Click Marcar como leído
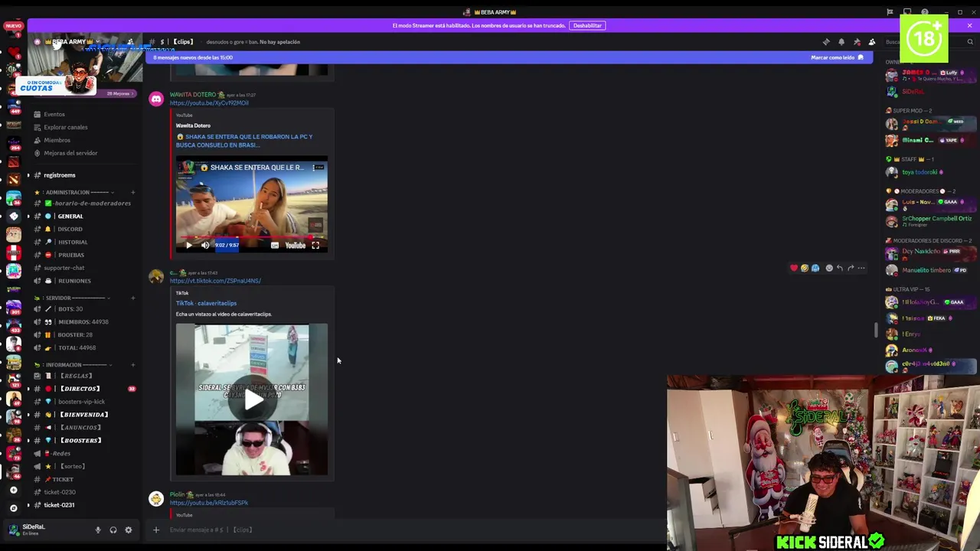The width and height of the screenshot is (980, 551). (837, 57)
